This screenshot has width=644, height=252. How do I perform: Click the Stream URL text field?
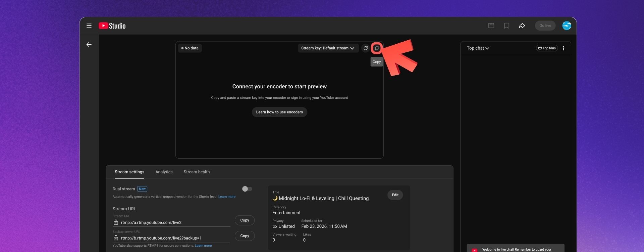pos(174,222)
